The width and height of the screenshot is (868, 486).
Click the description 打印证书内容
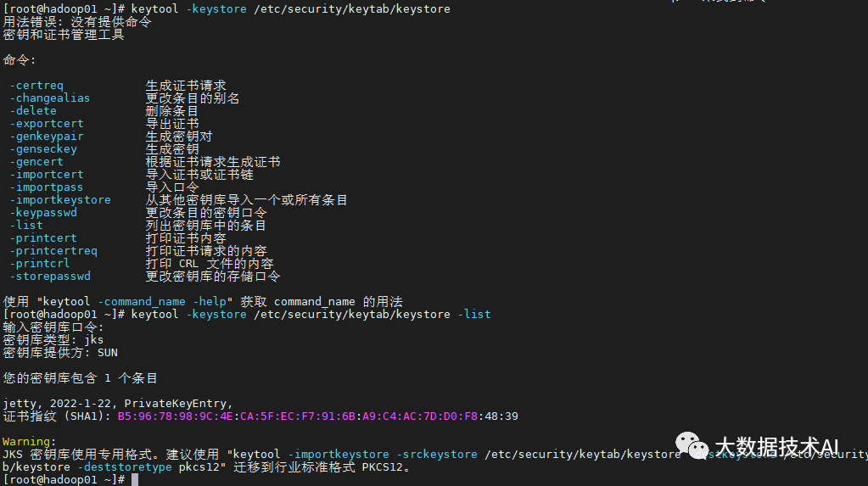[x=186, y=238]
